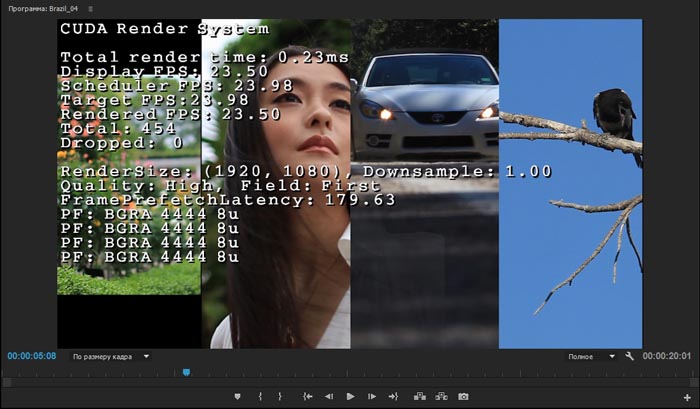
Task: Open the button editor plus icon
Action: (687, 397)
